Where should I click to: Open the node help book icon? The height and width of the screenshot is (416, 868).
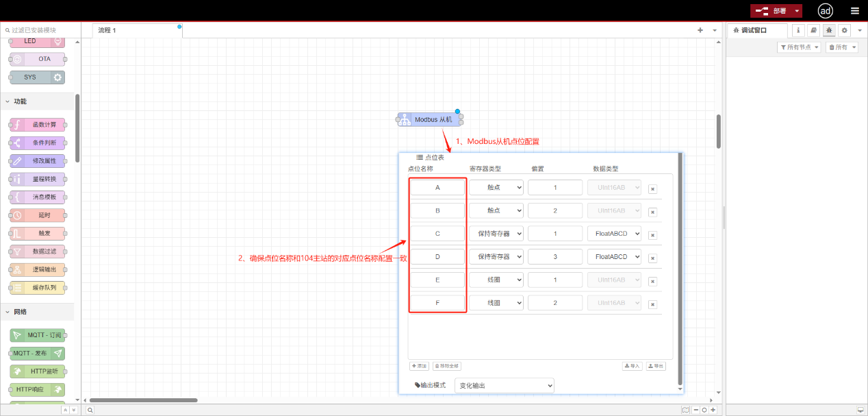[813, 30]
